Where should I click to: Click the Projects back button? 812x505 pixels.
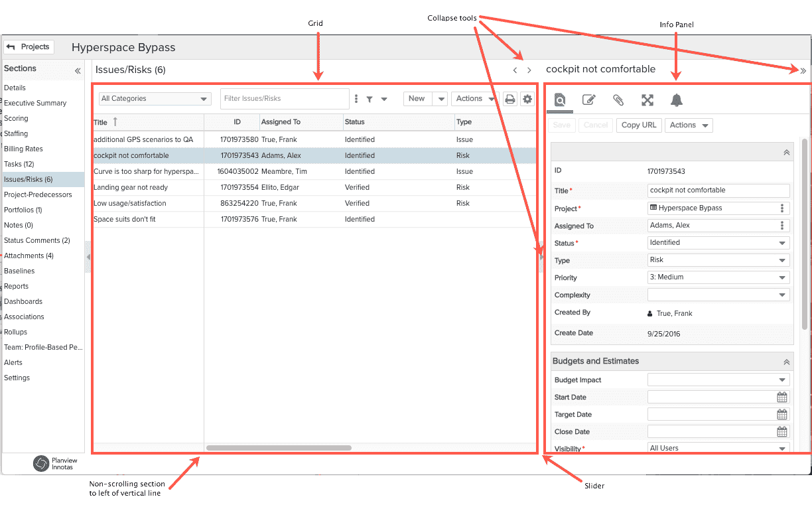pyautogui.click(x=29, y=46)
